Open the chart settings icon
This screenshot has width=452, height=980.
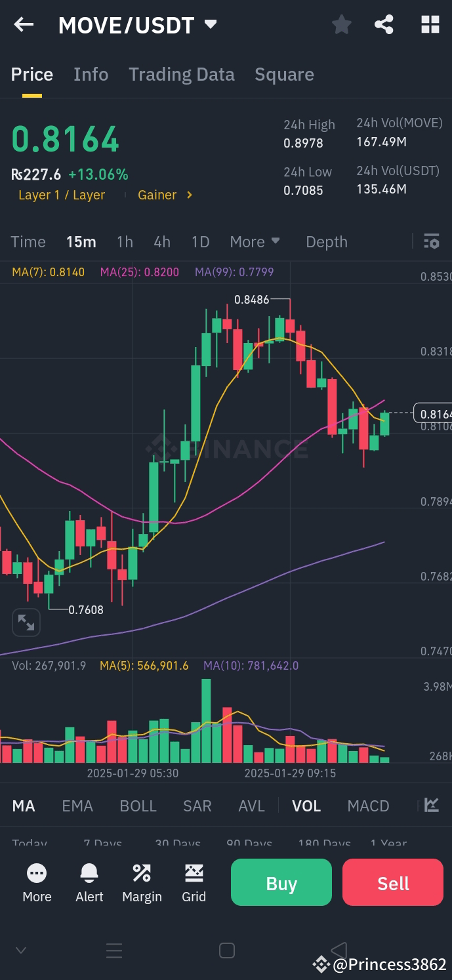(431, 241)
